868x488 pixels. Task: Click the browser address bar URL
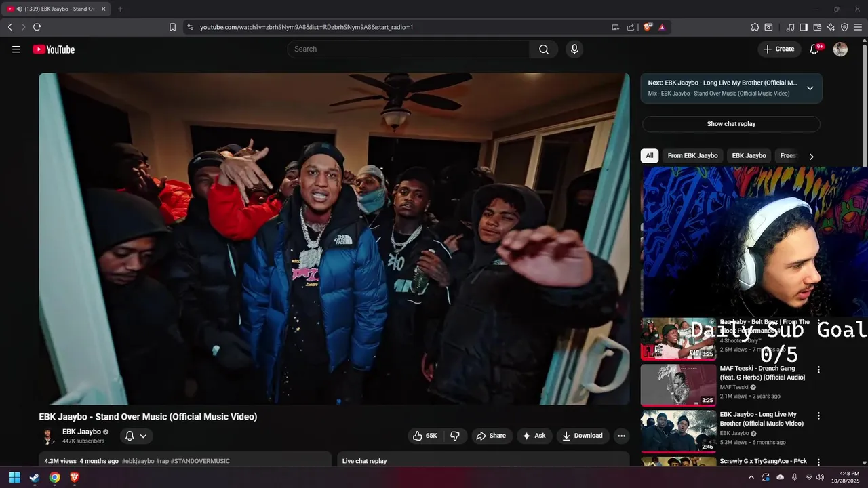coord(307,27)
